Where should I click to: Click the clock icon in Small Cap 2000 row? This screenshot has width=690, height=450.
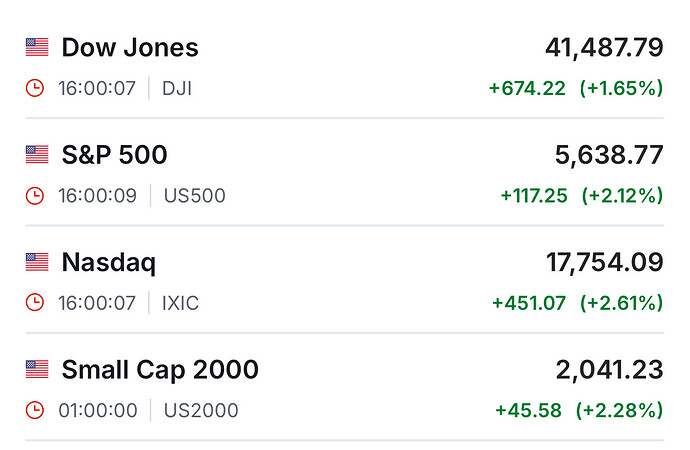(x=35, y=411)
